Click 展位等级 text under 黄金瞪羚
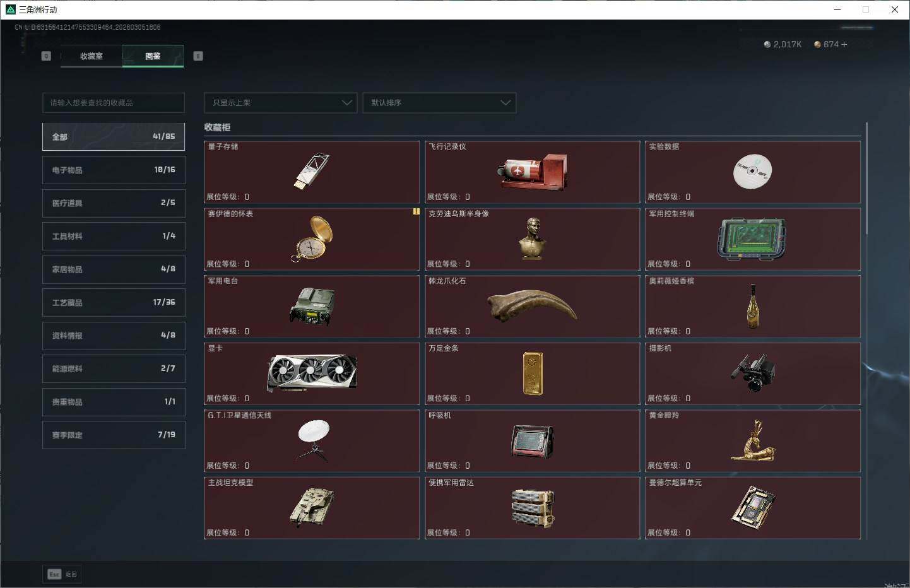The height and width of the screenshot is (588, 910). click(x=669, y=466)
